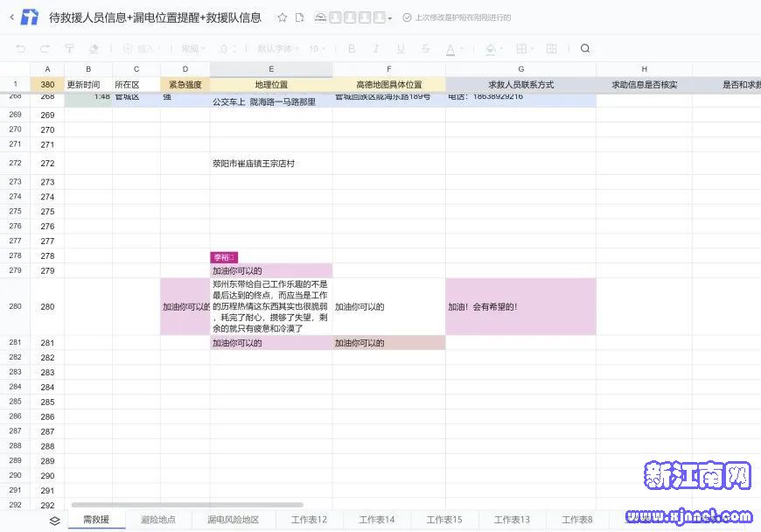761x532 pixels.
Task: Click the last-modified status checkmark icon
Action: [407, 17]
